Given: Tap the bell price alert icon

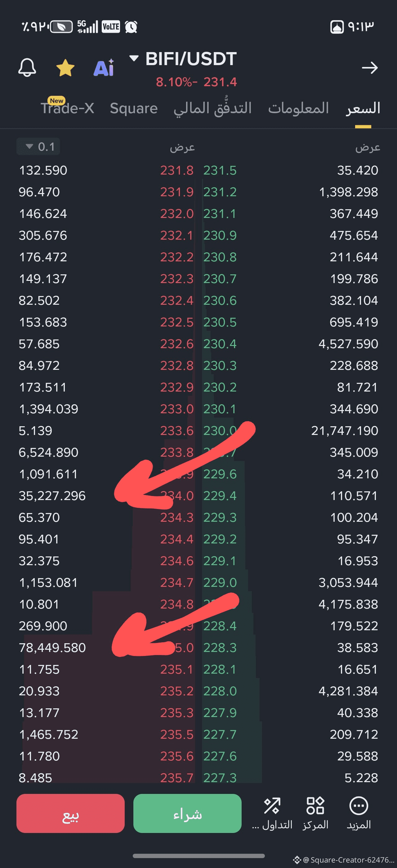Looking at the screenshot, I should pos(27,67).
